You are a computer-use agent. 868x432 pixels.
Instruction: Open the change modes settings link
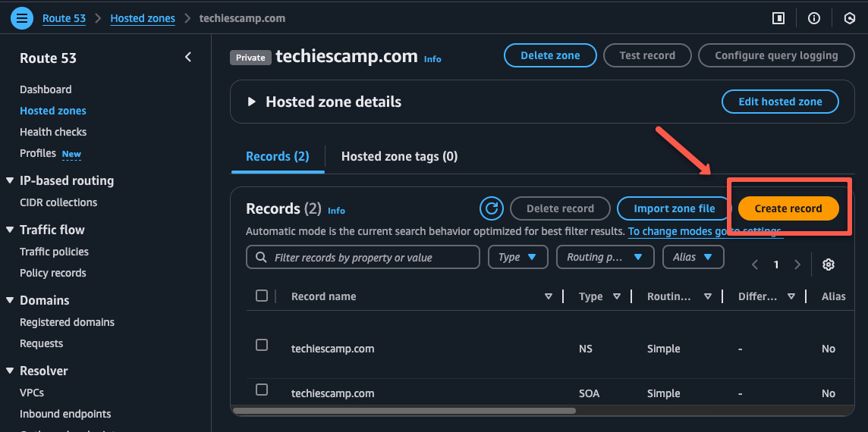pyautogui.click(x=706, y=231)
